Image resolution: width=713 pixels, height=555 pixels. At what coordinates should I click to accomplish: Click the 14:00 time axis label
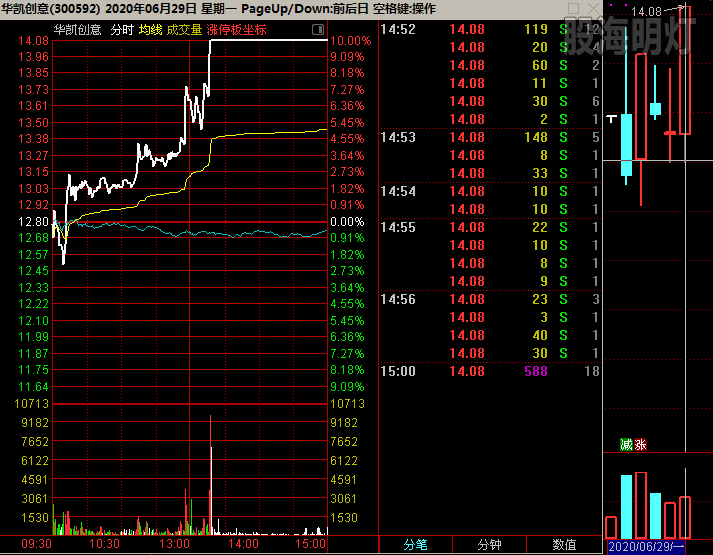pyautogui.click(x=243, y=544)
